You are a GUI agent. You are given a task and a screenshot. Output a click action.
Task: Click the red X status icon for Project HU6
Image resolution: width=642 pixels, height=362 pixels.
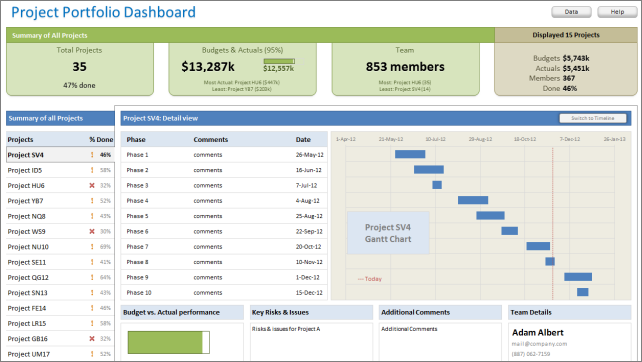pyautogui.click(x=92, y=186)
